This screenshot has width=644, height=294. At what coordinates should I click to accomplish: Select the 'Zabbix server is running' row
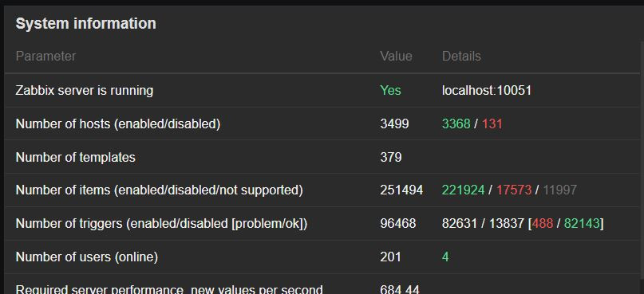[322, 91]
